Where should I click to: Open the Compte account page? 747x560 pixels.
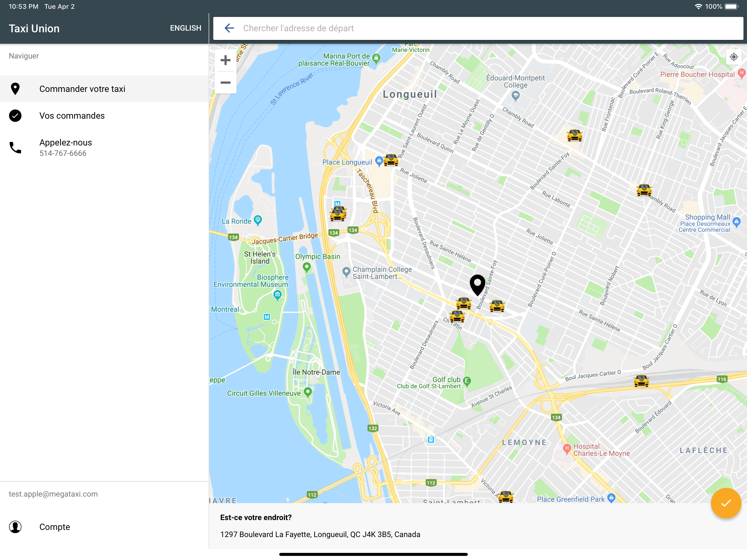104,527
